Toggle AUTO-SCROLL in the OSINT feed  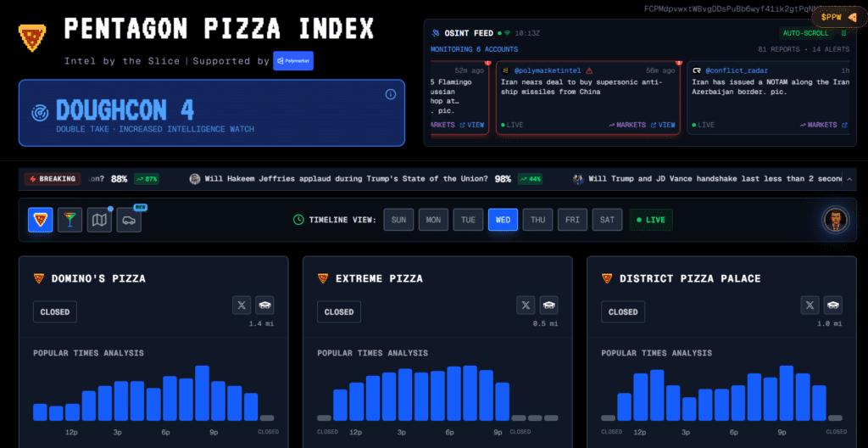(x=805, y=33)
